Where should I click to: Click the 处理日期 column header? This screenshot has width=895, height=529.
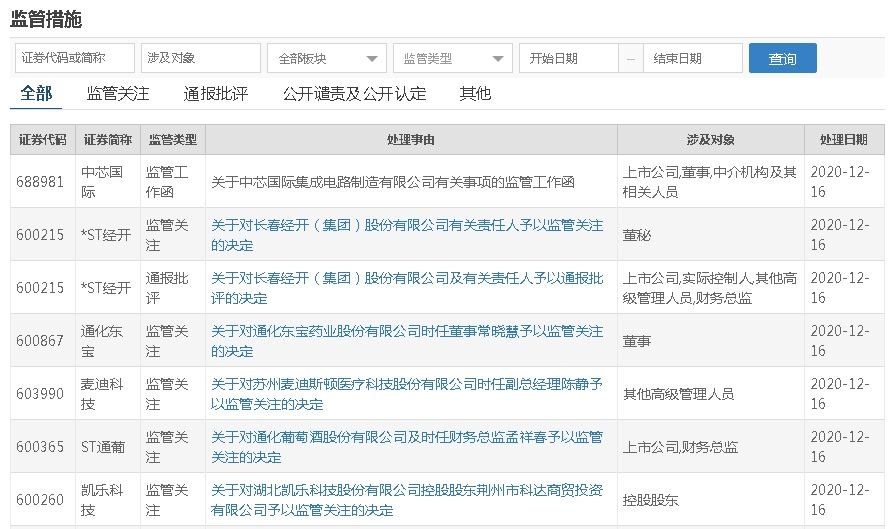click(845, 140)
